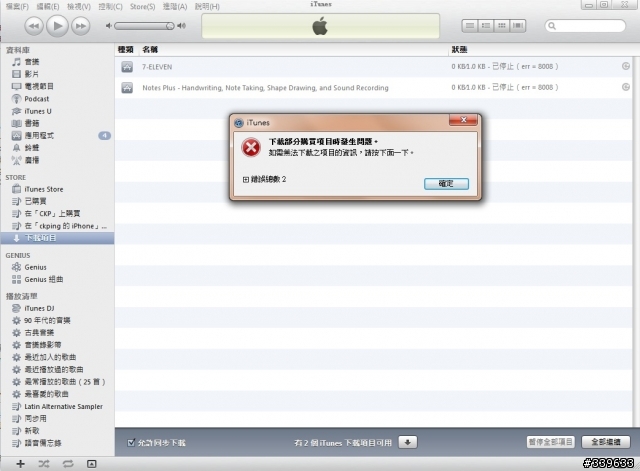The height and width of the screenshot is (471, 640).
Task: Switch to Cover Flow view
Action: tap(518, 26)
